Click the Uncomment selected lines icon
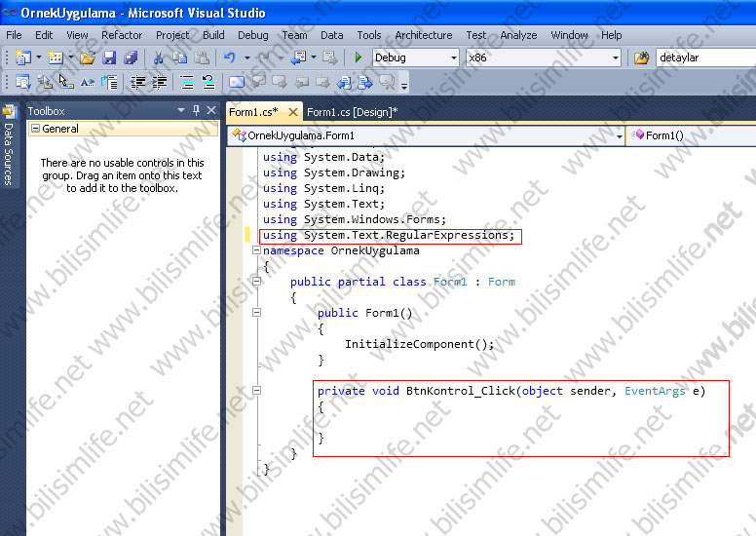This screenshot has height=536, width=756. [208, 83]
